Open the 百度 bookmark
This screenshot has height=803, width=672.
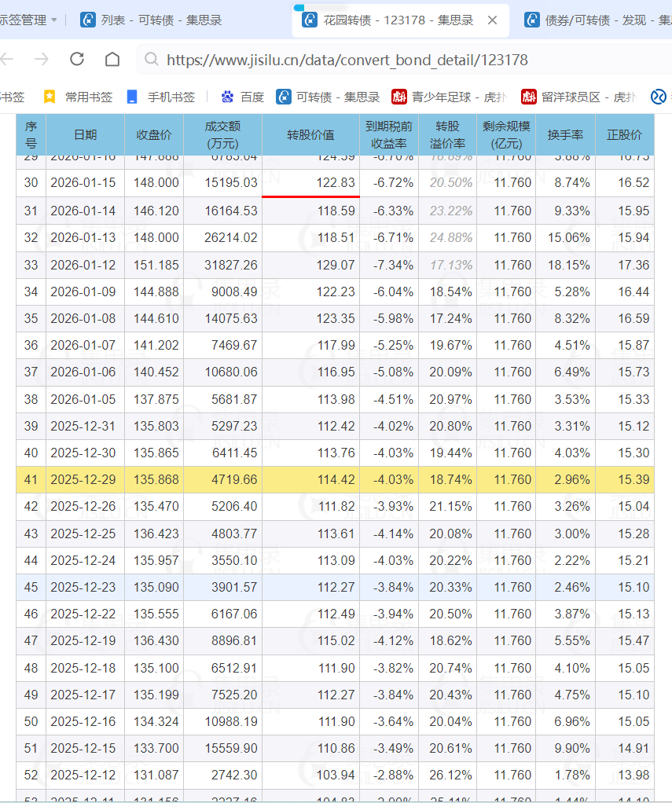pos(243,97)
